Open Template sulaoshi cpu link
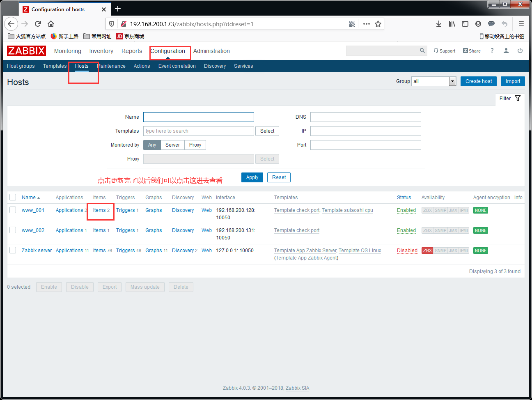 coord(347,210)
